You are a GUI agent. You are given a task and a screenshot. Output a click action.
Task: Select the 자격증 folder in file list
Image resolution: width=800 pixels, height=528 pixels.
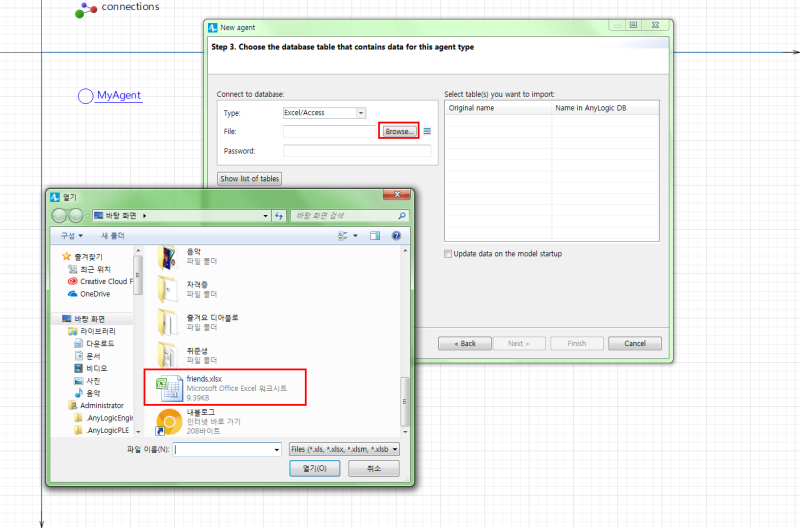pos(194,289)
